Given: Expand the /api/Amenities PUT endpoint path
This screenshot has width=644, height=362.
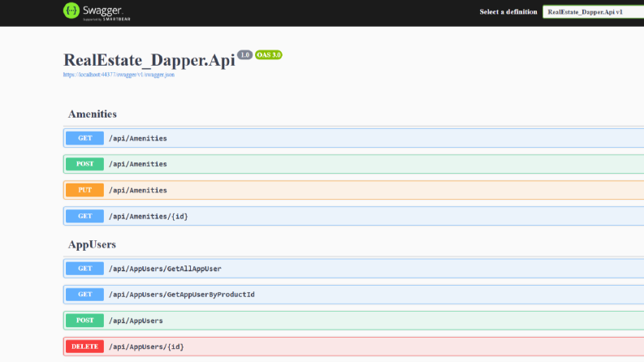Looking at the screenshot, I should point(137,191).
